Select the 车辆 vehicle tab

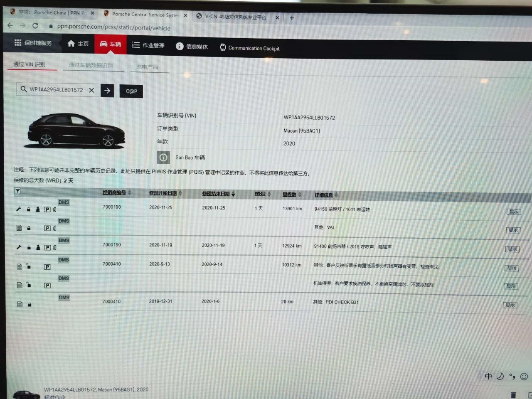(x=110, y=44)
